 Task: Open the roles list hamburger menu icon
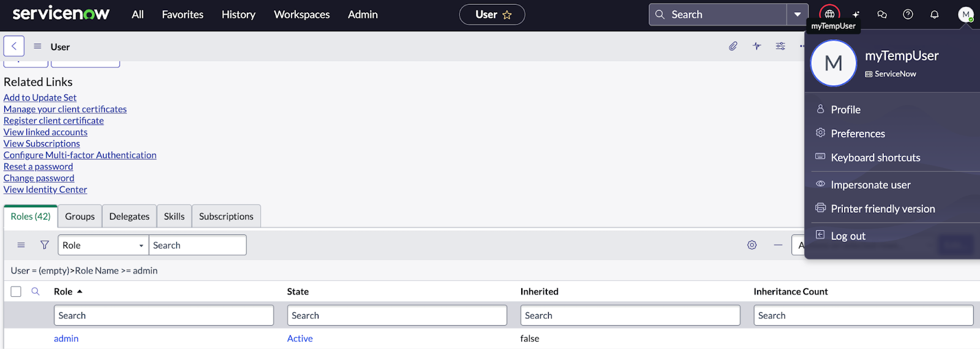[21, 245]
